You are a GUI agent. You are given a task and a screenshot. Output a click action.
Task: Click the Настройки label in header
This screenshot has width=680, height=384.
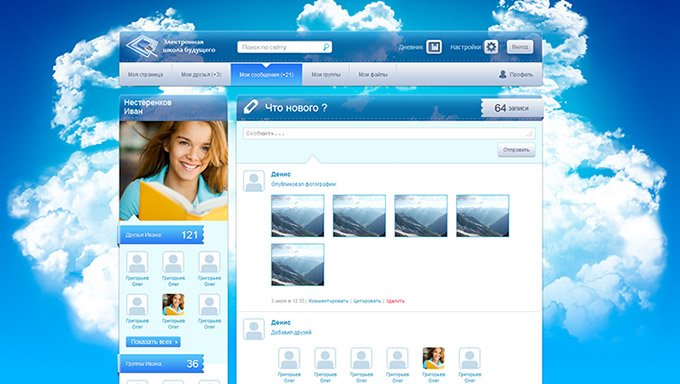pyautogui.click(x=466, y=47)
